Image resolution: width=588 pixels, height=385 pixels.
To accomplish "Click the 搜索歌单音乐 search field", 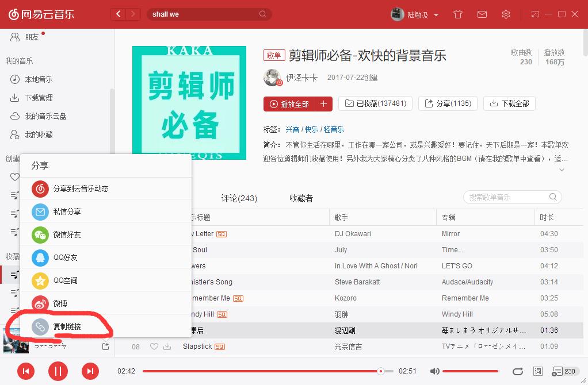I will click(x=511, y=197).
